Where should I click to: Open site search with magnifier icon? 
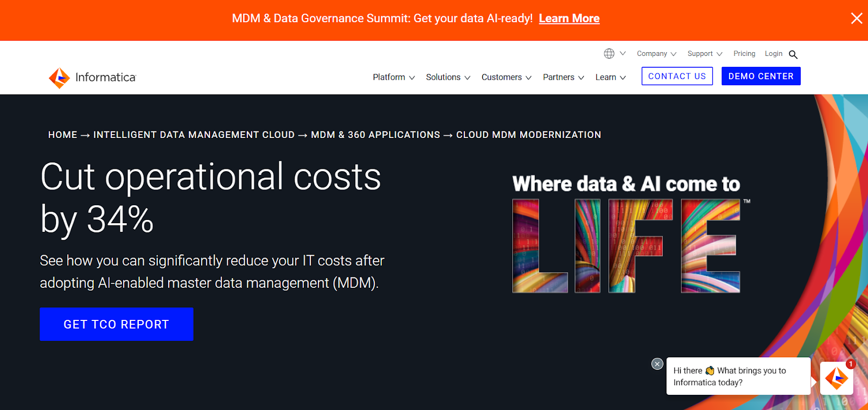(793, 54)
